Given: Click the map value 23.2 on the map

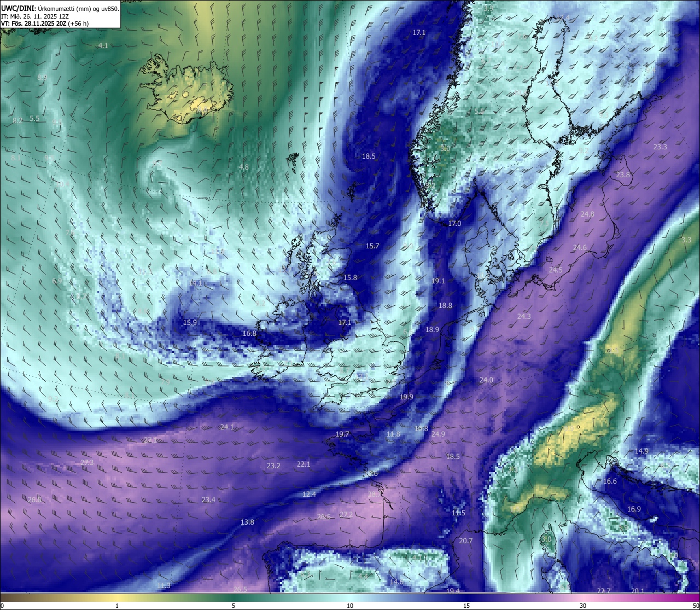Looking at the screenshot, I should (x=273, y=466).
